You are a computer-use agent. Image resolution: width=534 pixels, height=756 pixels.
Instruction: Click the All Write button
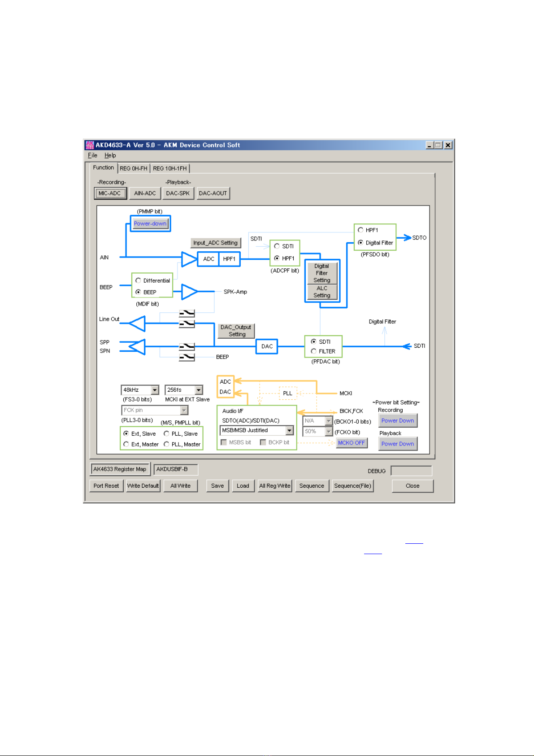(181, 486)
